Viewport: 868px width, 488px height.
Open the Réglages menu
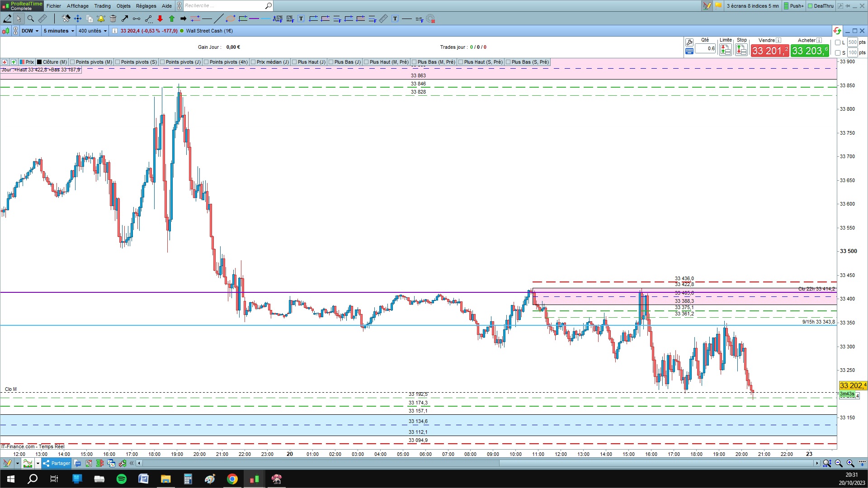146,6
